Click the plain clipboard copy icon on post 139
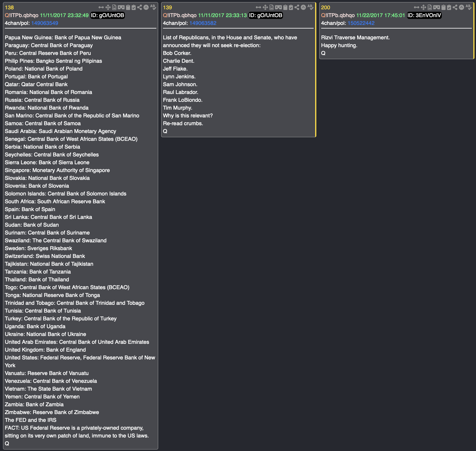The width and height of the screenshot is (476, 451). pyautogui.click(x=285, y=7)
